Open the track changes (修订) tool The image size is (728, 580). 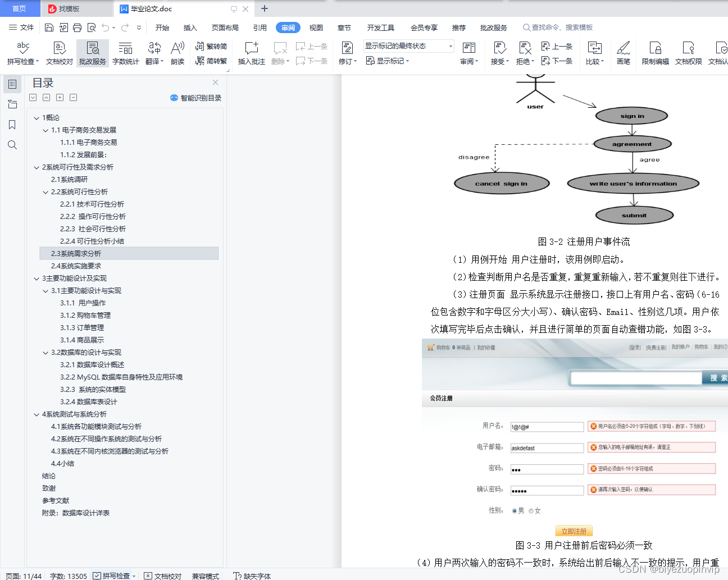pos(347,53)
